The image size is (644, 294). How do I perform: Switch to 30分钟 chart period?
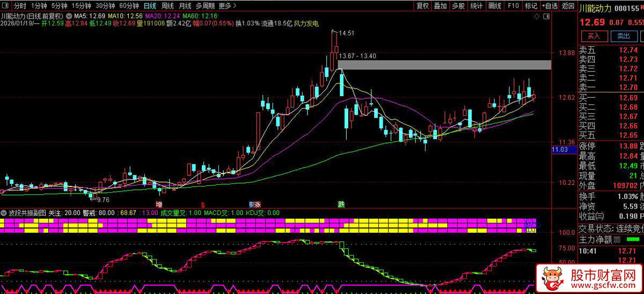(x=105, y=6)
